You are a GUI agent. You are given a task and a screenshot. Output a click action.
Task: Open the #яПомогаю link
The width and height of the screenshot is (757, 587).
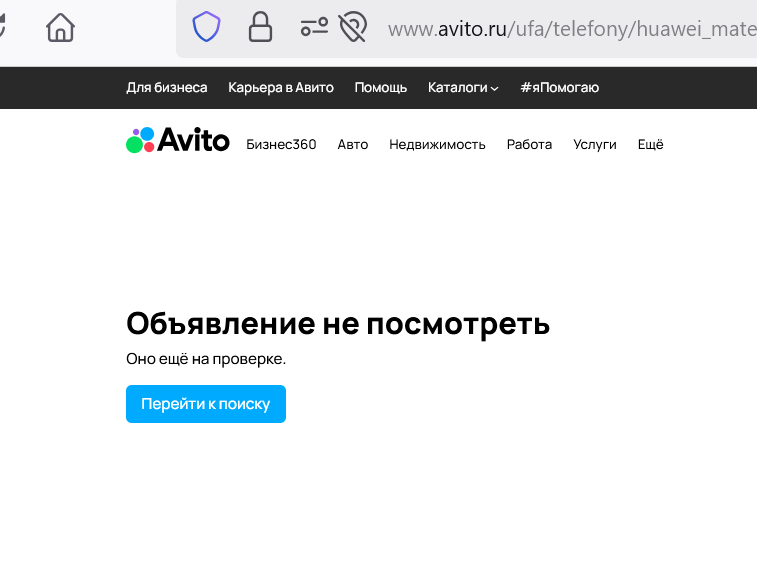point(560,87)
